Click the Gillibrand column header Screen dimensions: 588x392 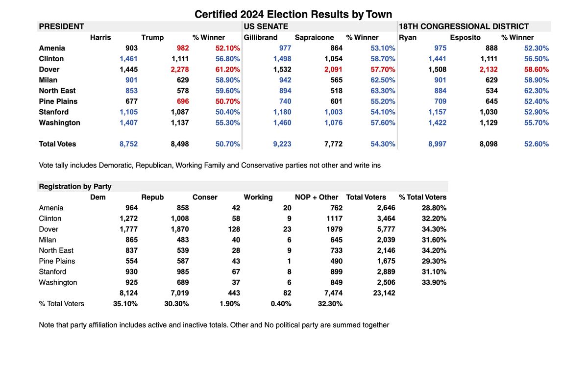pos(260,37)
